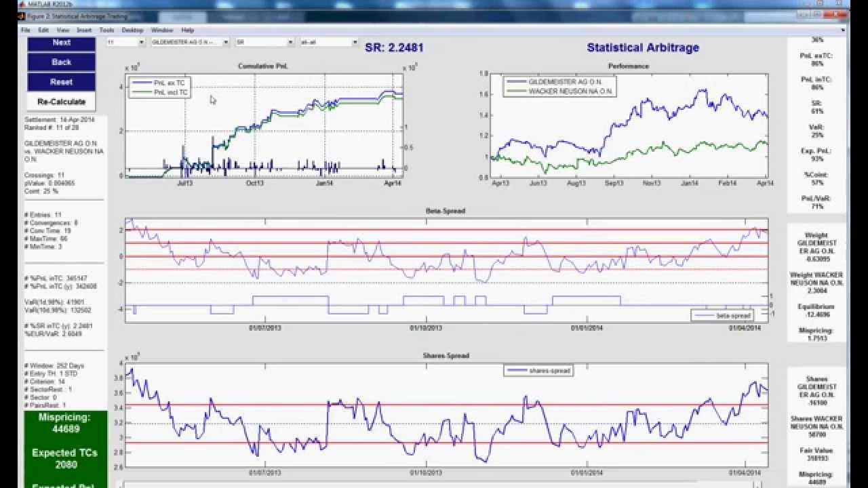Image resolution: width=868 pixels, height=488 pixels.
Task: Click the '# Criterion: 14' text
Action: pos(46,382)
